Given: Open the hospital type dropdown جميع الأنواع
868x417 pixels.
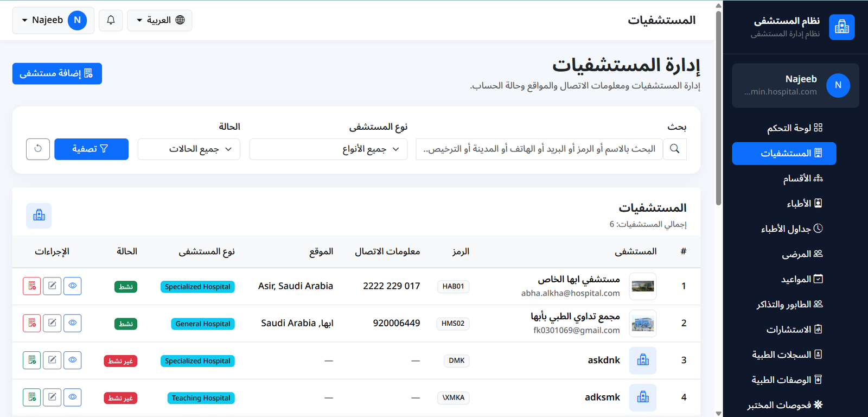Looking at the screenshot, I should (329, 149).
